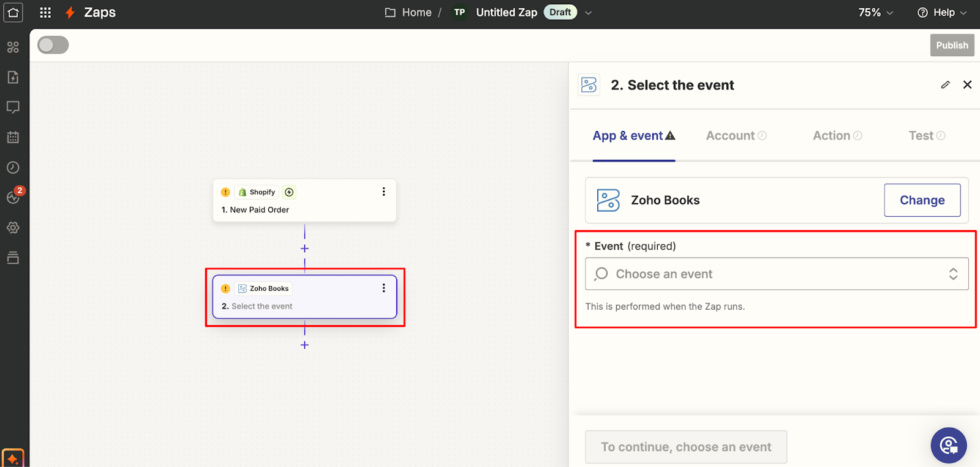Open the stacked layers sidebar icon
Viewport: 980px width, 467px height.
pyautogui.click(x=13, y=258)
